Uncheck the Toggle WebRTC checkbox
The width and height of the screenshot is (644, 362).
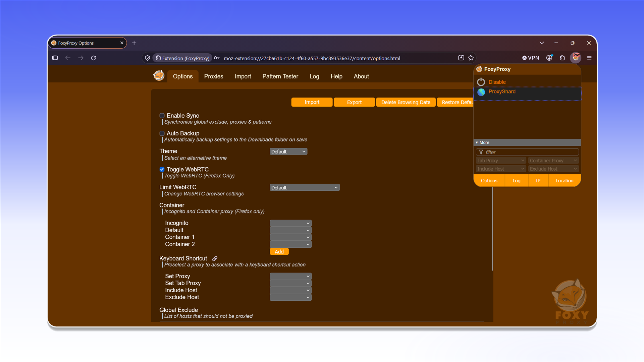[x=162, y=169]
